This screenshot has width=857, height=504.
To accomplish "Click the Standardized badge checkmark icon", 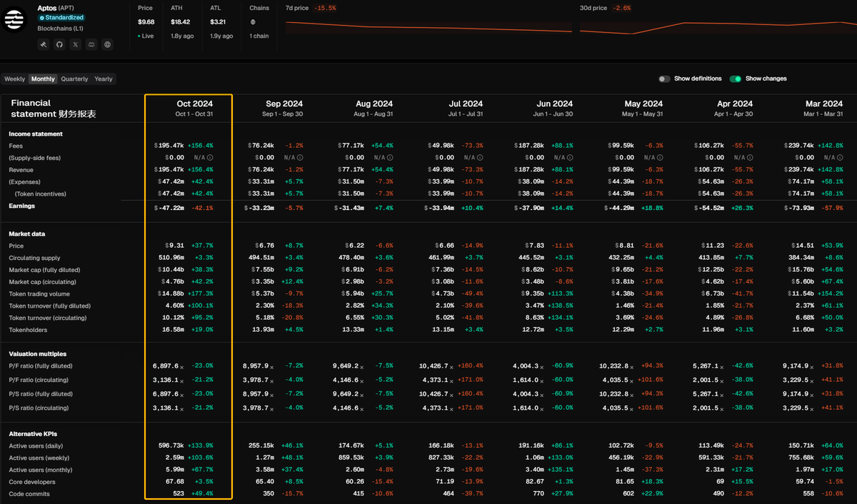I will (x=43, y=18).
